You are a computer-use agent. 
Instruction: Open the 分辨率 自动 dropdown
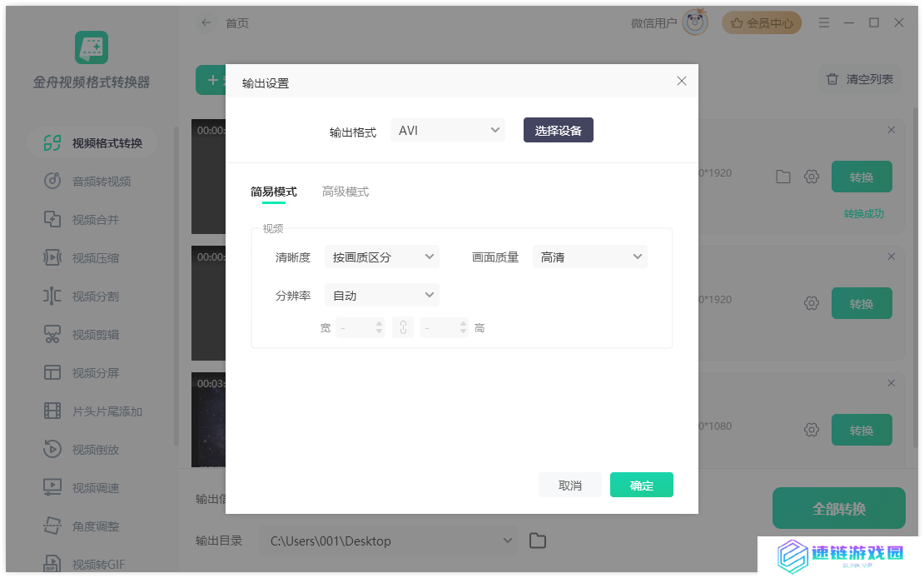pyautogui.click(x=382, y=296)
